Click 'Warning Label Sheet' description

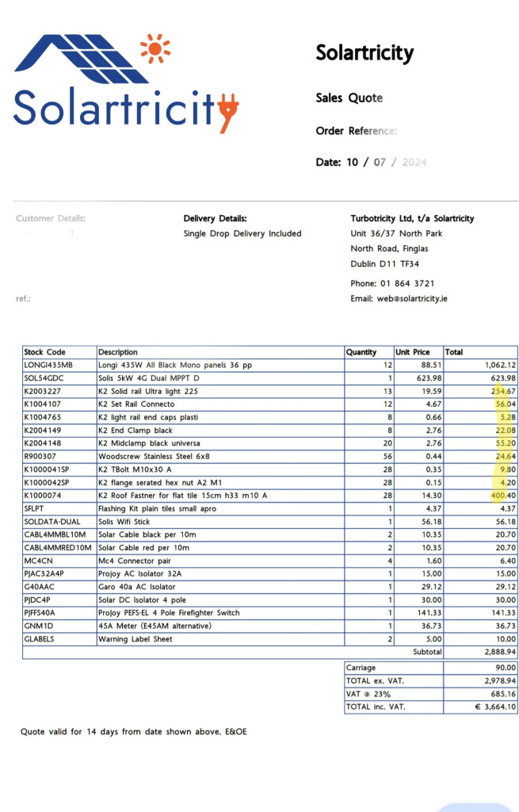135,639
